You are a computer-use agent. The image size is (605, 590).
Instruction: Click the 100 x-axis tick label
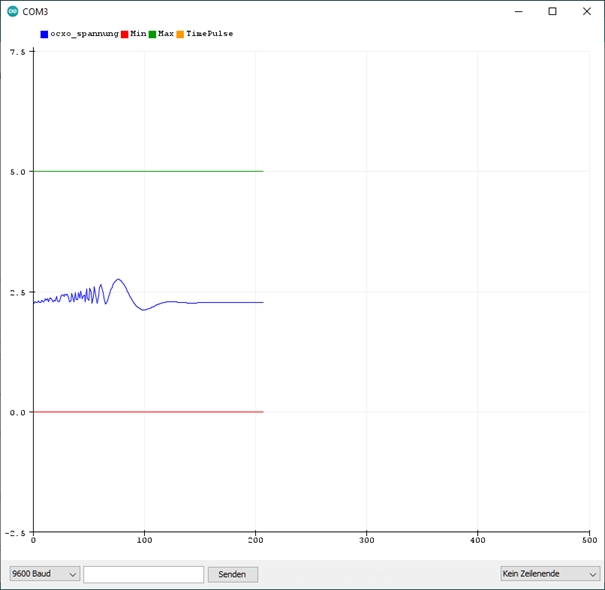(x=144, y=540)
